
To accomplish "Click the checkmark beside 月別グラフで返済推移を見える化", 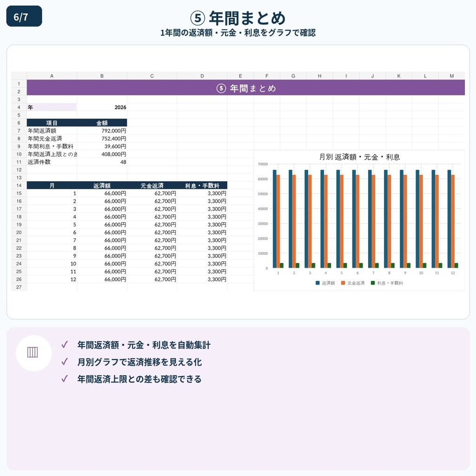I will [x=64, y=362].
